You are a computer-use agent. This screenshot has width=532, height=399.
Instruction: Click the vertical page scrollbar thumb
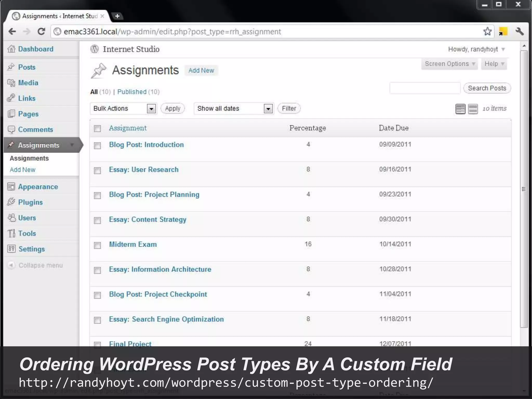524,189
